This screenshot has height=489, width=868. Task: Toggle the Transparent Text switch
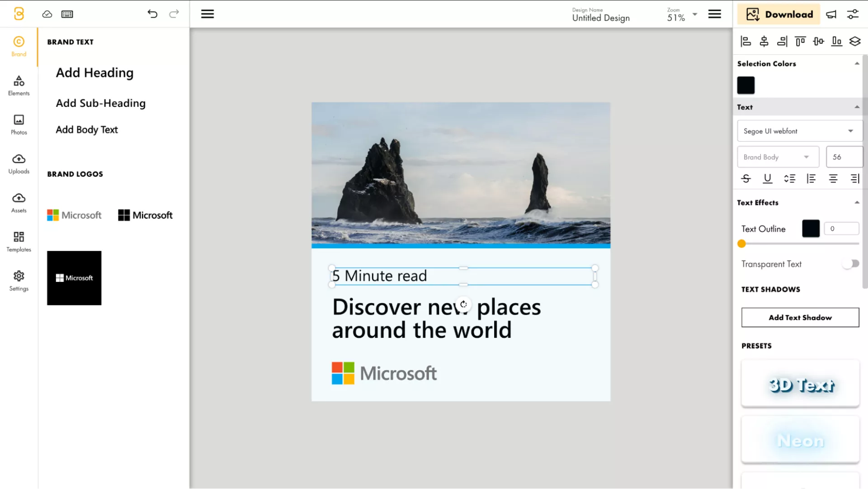(x=850, y=264)
